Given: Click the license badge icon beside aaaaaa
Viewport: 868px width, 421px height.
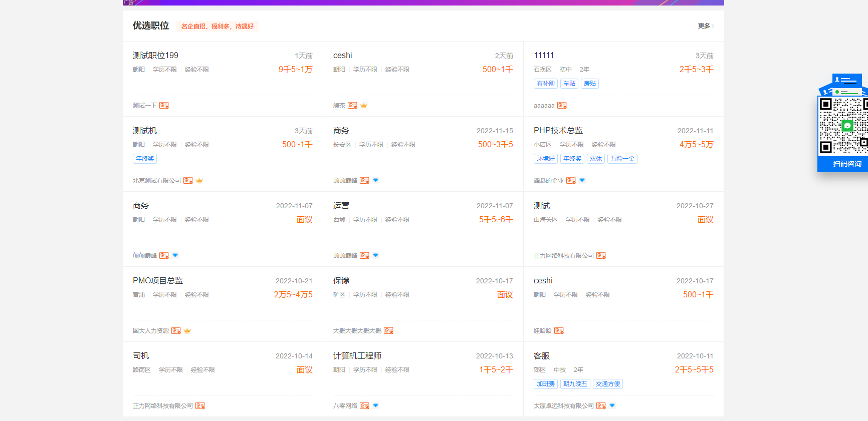Looking at the screenshot, I should coord(562,106).
